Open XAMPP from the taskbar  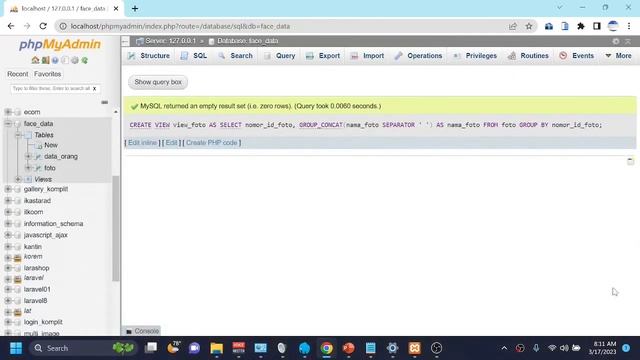(414, 348)
